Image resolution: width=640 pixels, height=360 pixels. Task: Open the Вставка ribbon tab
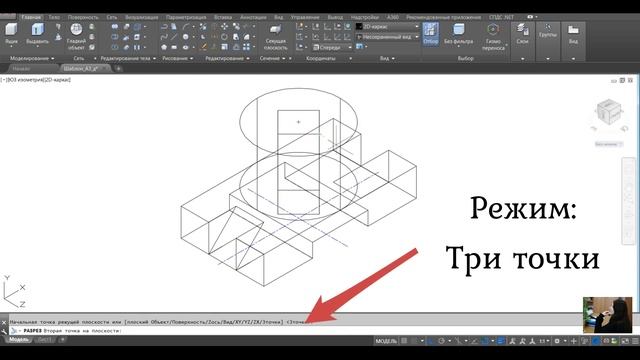pyautogui.click(x=222, y=17)
